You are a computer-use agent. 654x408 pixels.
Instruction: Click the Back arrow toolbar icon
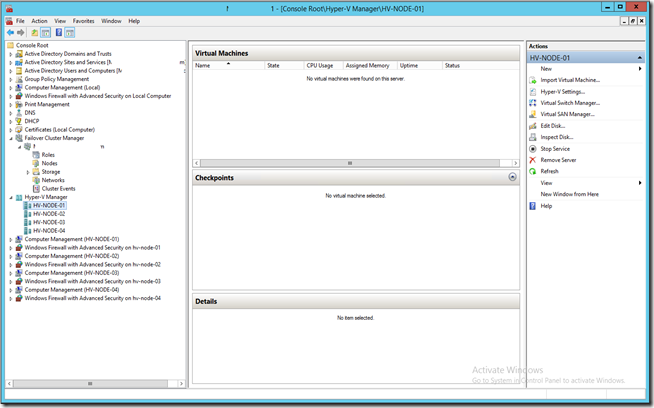(10, 33)
